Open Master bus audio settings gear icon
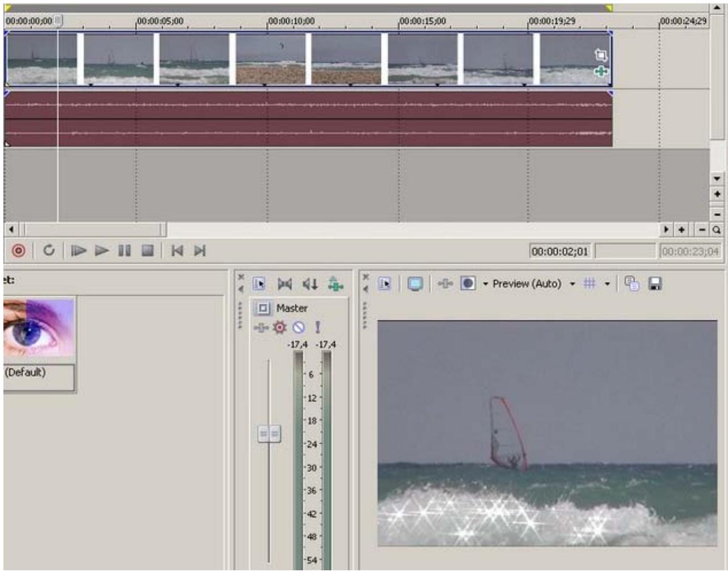The width and height of the screenshot is (728, 572). [x=279, y=327]
